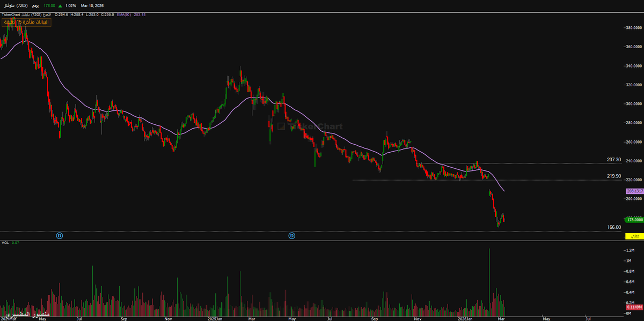
Task: Click the date Mar 10, 2026
Action: (x=92, y=6)
